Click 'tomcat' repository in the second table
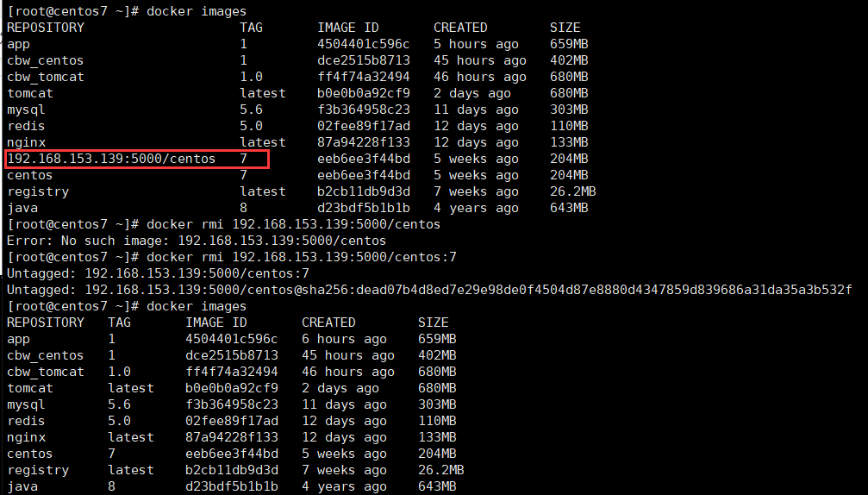This screenshot has width=868, height=495. point(30,388)
